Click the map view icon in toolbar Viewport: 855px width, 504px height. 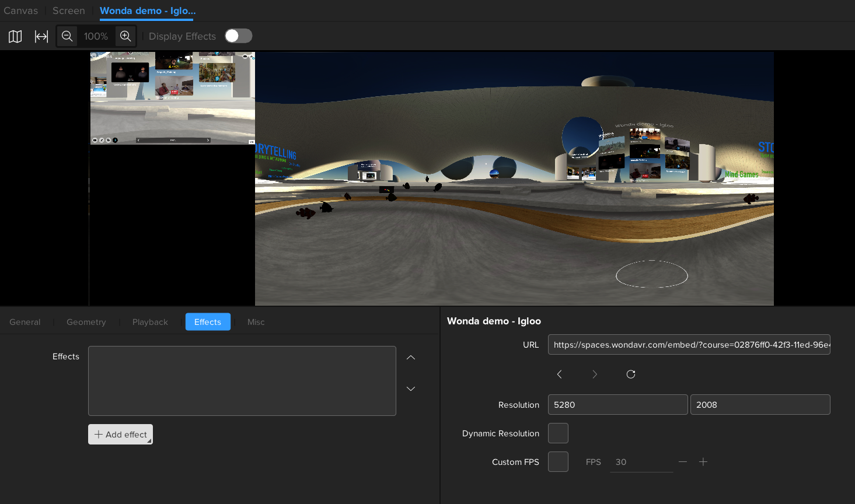click(15, 36)
